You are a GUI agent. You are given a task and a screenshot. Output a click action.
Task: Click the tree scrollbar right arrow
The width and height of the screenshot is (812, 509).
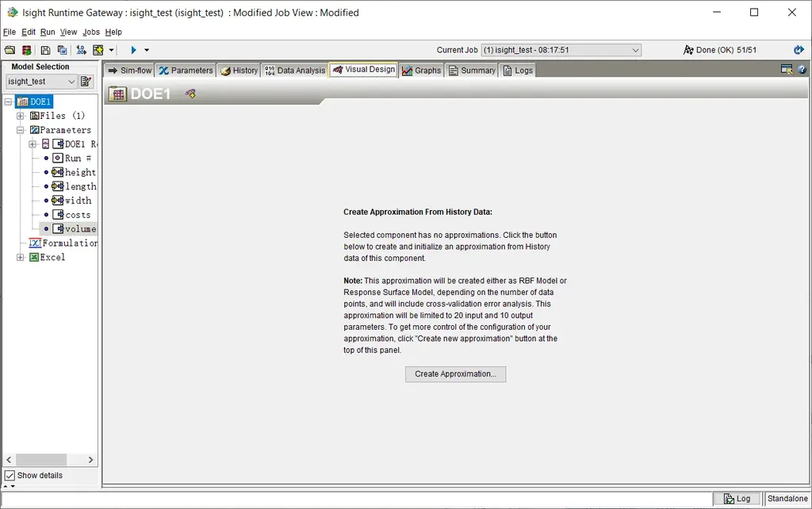pyautogui.click(x=90, y=460)
